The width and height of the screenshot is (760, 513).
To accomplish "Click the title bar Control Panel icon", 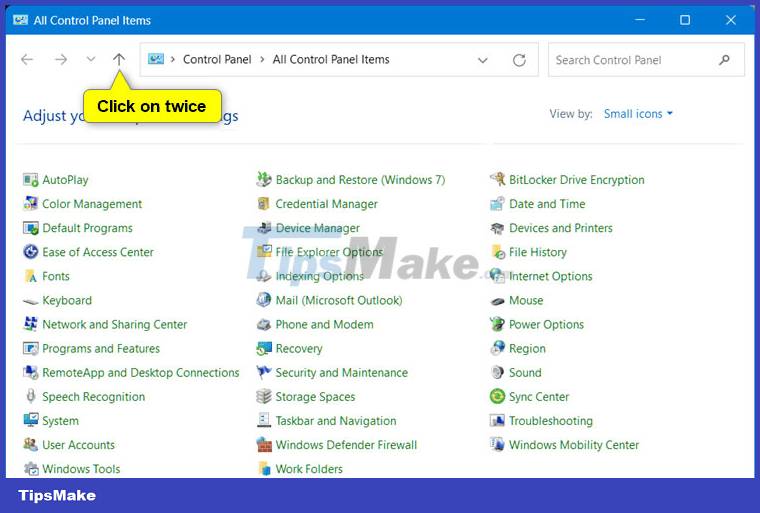I will pos(20,20).
